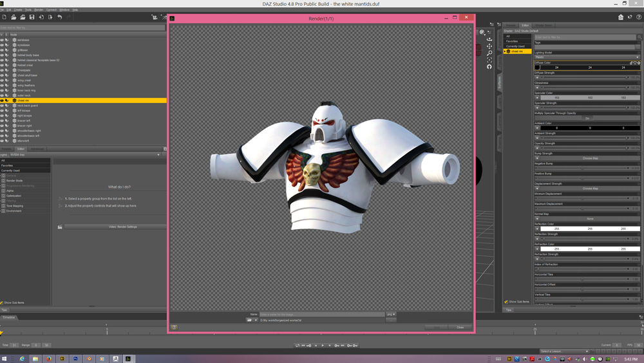Click the Undo arrow icon
This screenshot has width=644, height=363.
pos(59,17)
